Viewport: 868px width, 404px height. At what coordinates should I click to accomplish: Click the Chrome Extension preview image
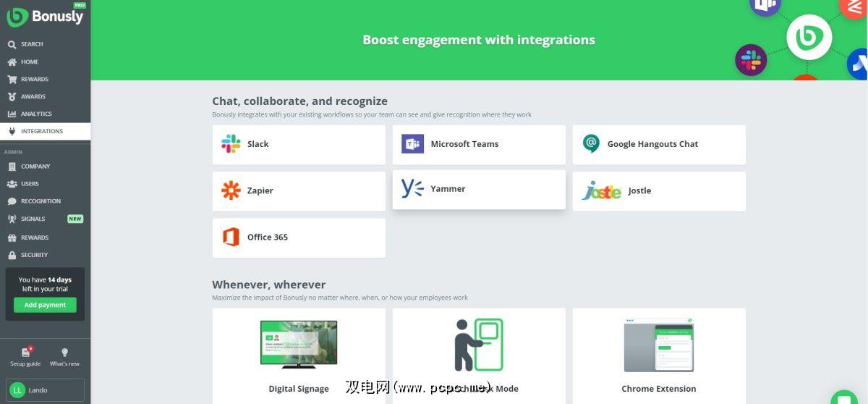[x=659, y=345]
